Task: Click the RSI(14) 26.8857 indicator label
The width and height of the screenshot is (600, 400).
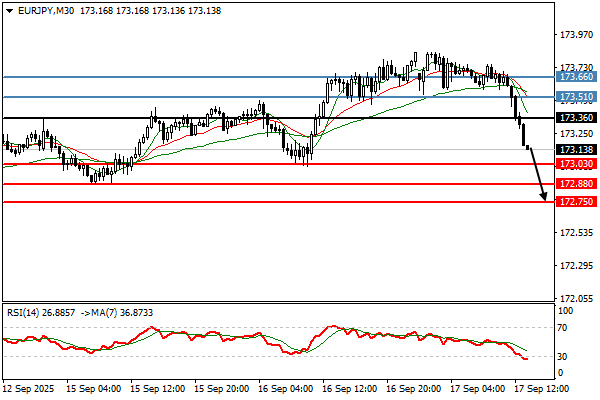Action: (41, 313)
